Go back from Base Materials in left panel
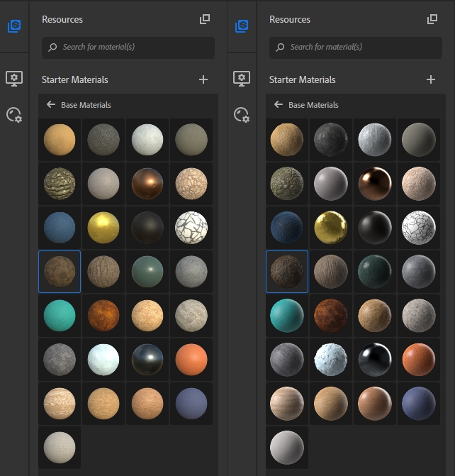455x476 pixels. [51, 105]
